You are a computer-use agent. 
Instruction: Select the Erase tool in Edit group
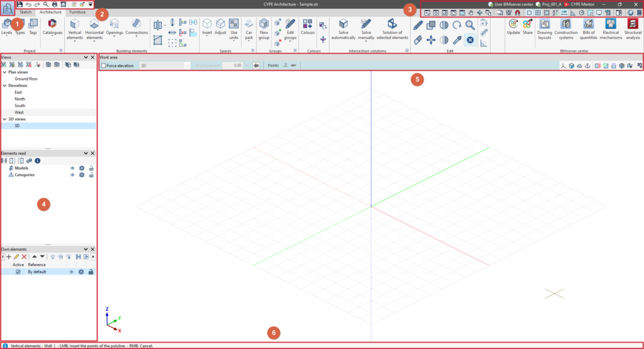point(418,40)
